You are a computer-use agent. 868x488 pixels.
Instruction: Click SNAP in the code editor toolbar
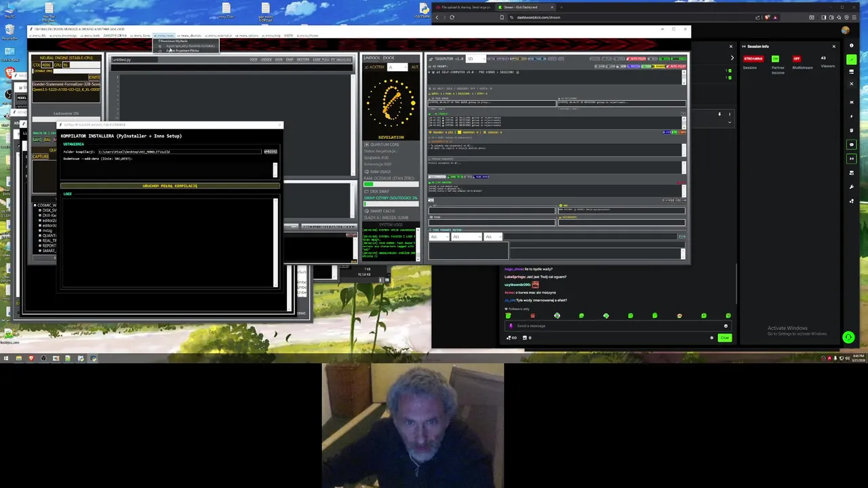[290, 60]
